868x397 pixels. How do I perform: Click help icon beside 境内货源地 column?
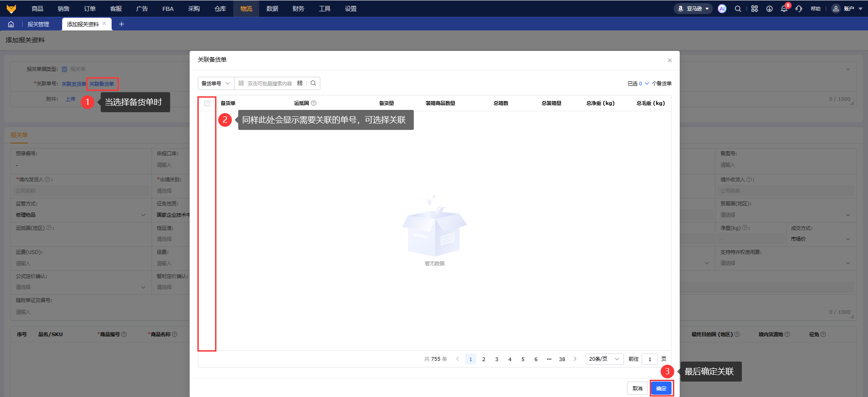[x=787, y=334]
